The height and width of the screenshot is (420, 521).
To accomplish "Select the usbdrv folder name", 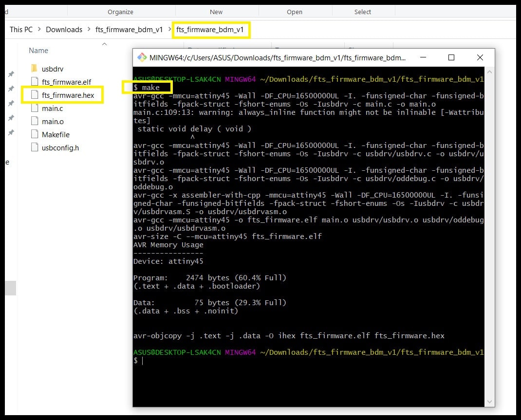I will coord(53,69).
